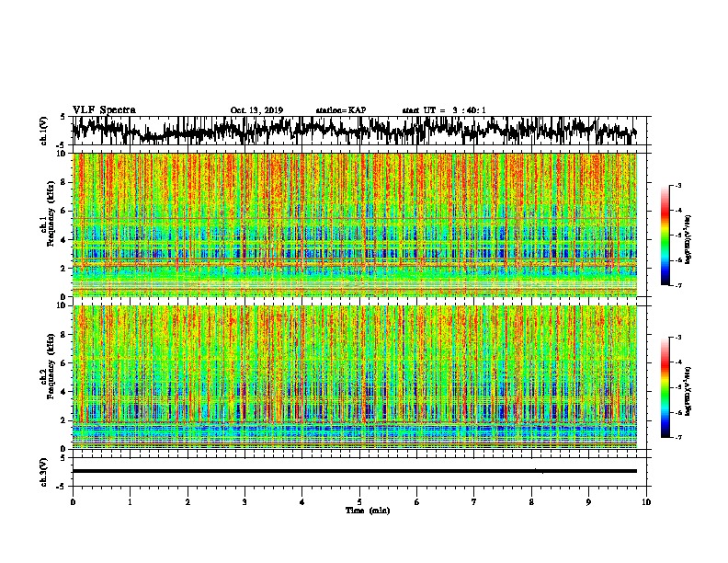
Task: Click time axis tick label "10"
Action: click(646, 502)
